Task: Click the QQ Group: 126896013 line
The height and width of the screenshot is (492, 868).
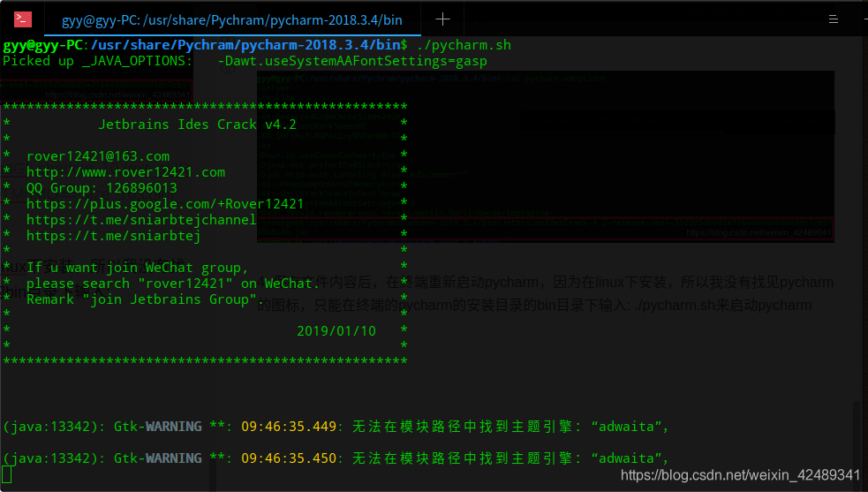Action: (102, 188)
